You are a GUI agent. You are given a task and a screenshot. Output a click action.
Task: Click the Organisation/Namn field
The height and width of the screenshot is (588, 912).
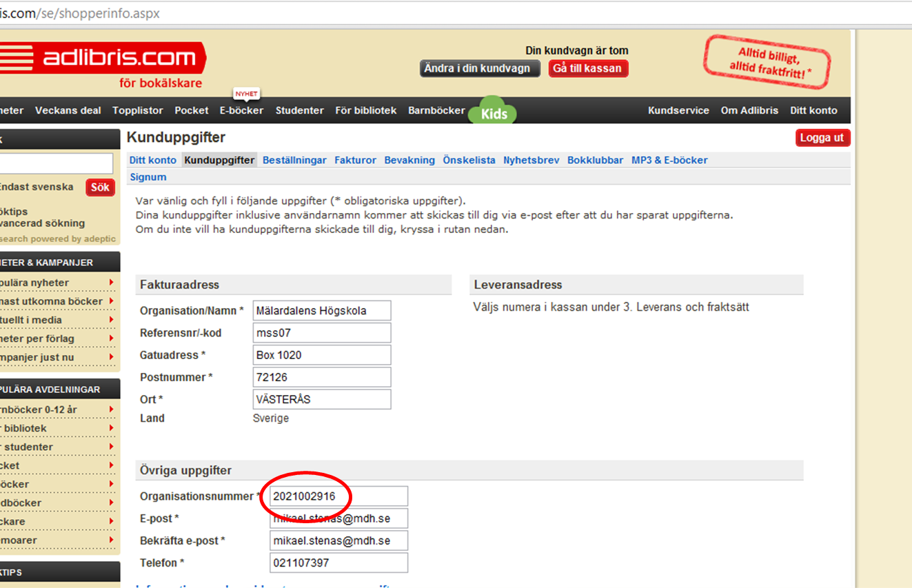point(322,311)
